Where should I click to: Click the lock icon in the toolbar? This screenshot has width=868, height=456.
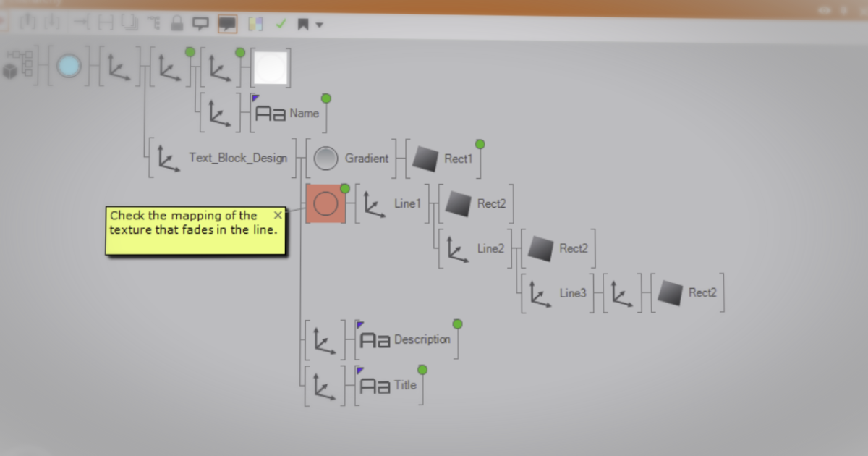(176, 24)
